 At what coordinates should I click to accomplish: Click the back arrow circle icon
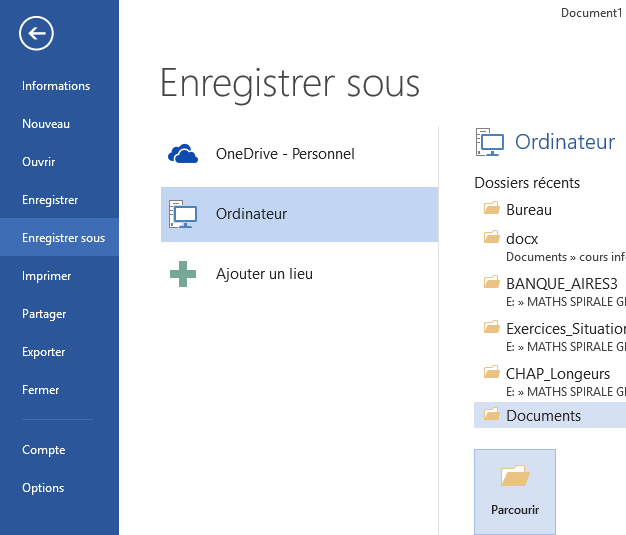(x=36, y=34)
